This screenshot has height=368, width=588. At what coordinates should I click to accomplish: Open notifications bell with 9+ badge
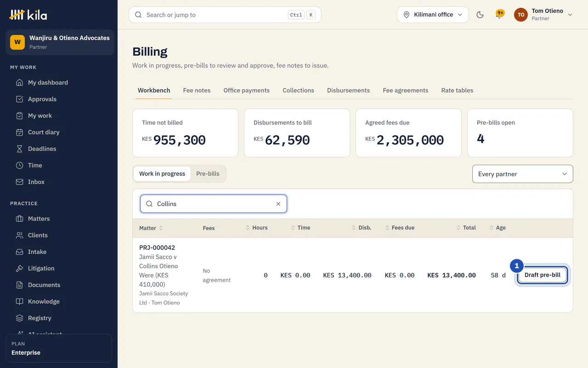click(x=499, y=15)
